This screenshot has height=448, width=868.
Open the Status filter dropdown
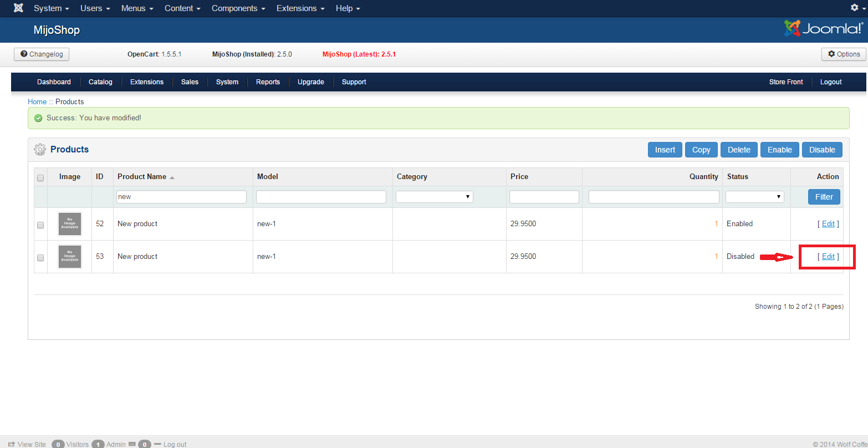(755, 196)
